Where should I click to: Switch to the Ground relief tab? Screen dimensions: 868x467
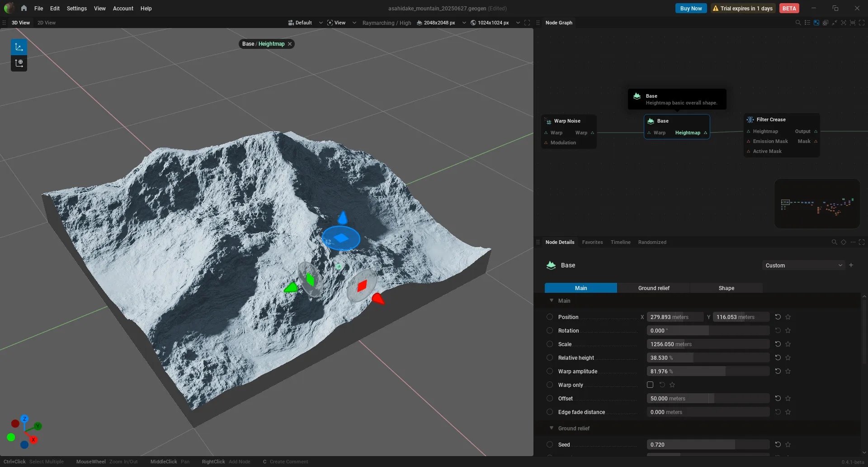pos(654,288)
